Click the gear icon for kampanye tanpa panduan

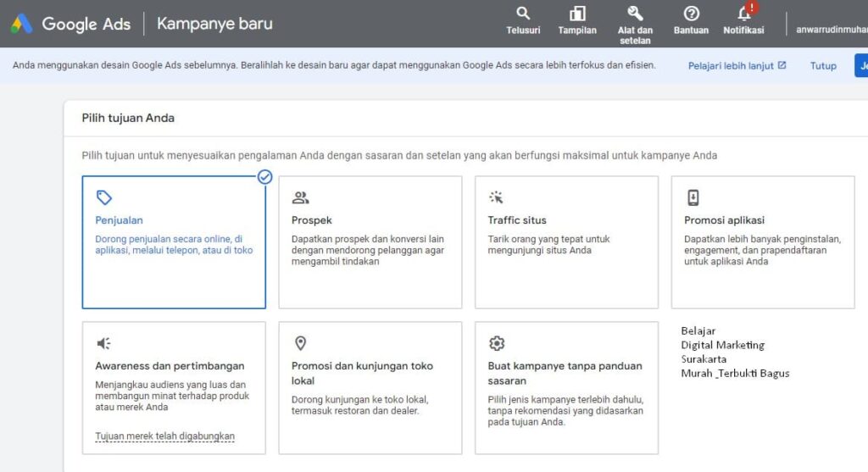pos(497,343)
